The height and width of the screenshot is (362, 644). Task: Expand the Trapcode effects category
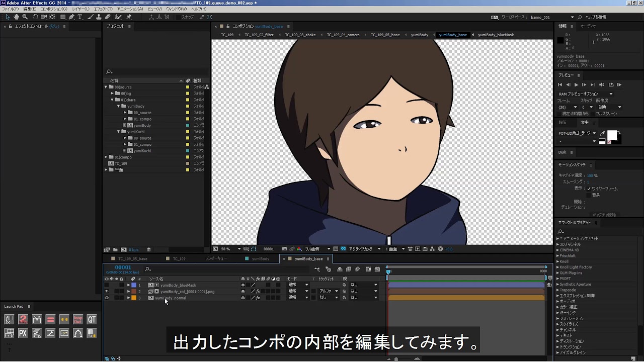(x=557, y=290)
